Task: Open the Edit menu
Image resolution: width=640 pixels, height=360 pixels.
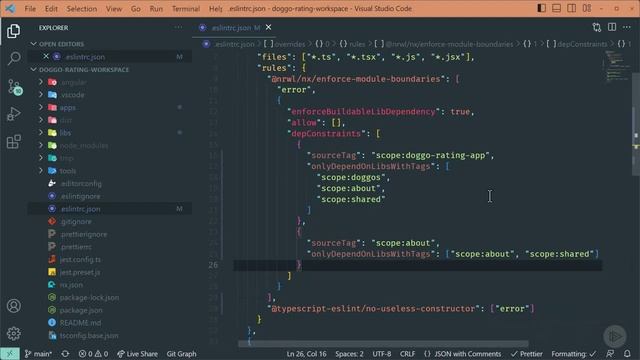Action: coord(51,9)
